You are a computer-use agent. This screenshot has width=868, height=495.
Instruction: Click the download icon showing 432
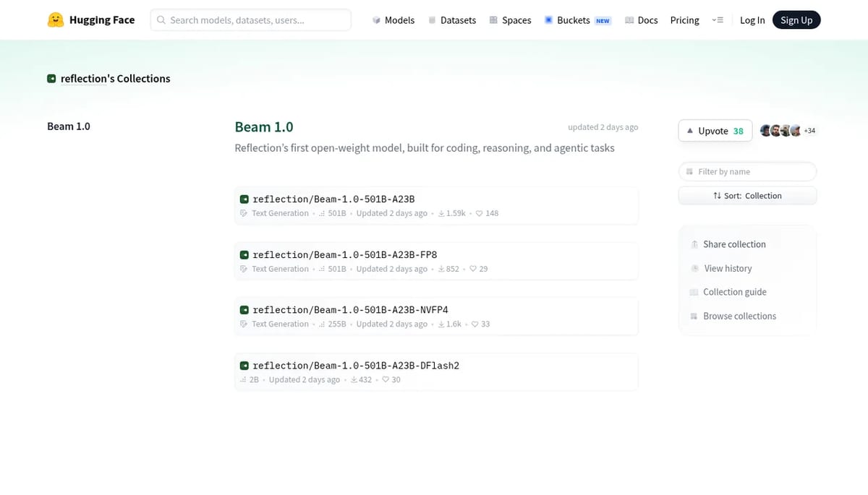354,379
